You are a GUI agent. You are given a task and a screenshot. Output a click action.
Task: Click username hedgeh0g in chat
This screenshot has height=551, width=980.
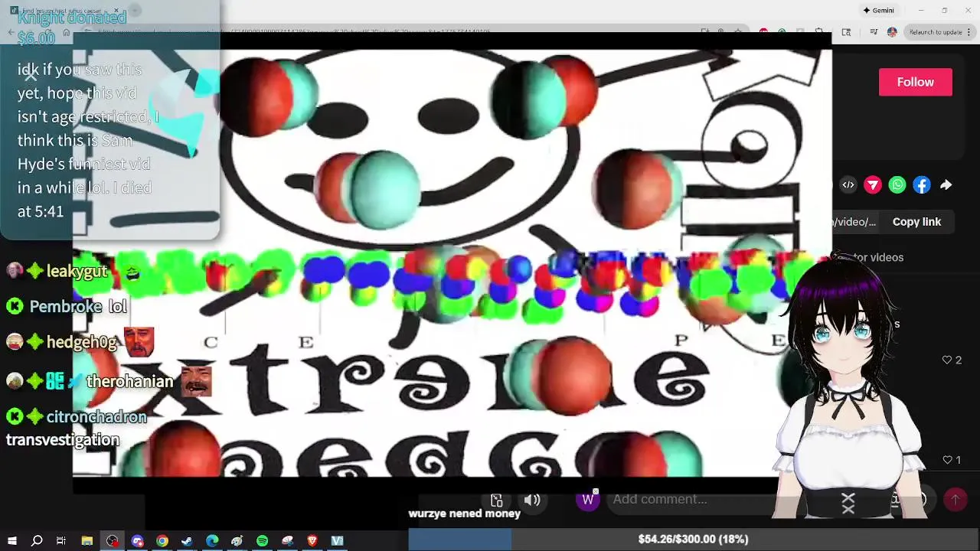[82, 342]
